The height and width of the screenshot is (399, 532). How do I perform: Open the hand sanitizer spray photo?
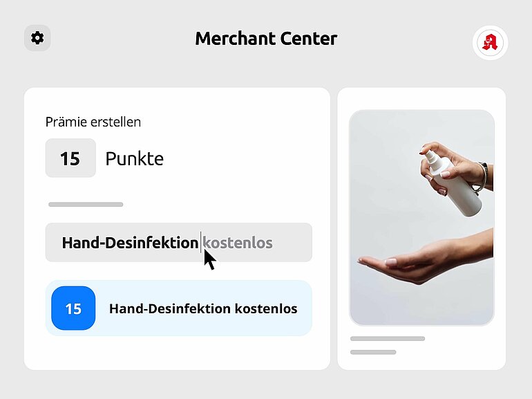point(421,218)
